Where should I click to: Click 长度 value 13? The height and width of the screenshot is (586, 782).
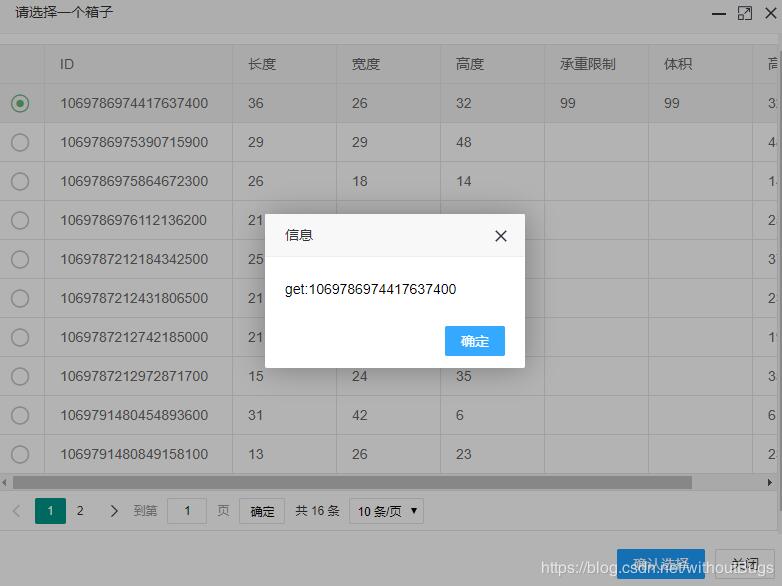pyautogui.click(x=256, y=454)
